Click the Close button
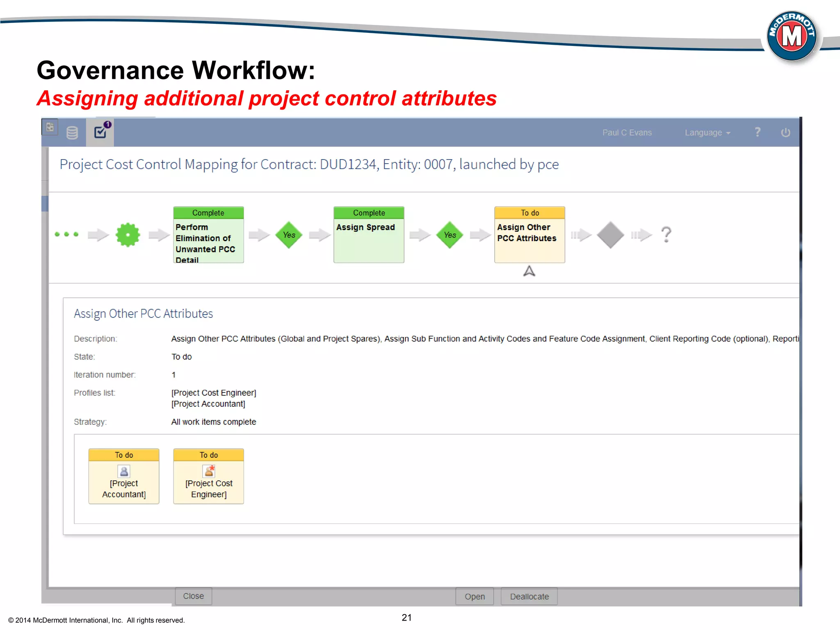 194,596
